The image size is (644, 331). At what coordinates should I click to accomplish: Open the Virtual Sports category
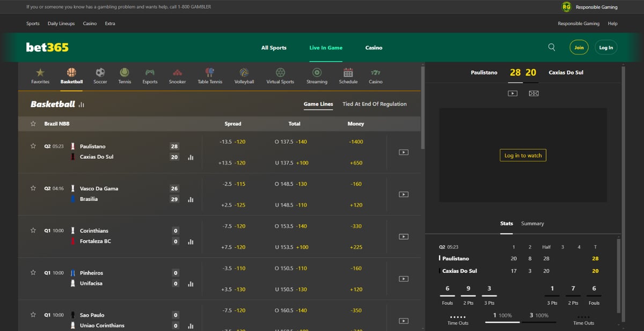[x=280, y=76]
